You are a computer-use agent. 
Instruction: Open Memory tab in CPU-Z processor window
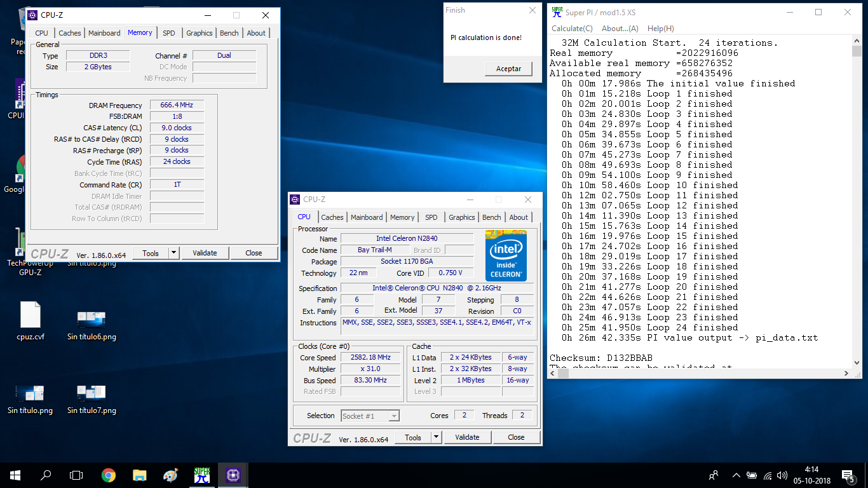point(402,217)
